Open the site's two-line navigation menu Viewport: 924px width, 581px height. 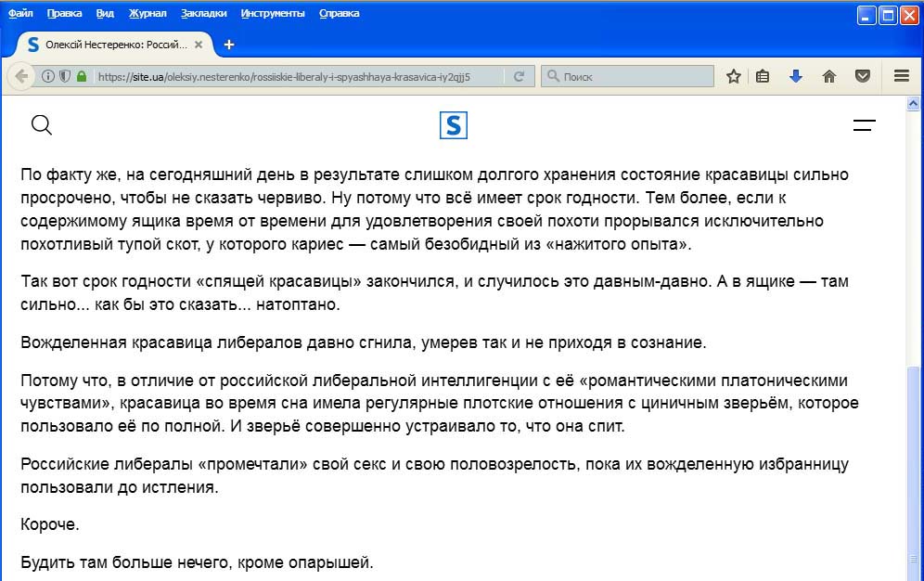coord(865,125)
